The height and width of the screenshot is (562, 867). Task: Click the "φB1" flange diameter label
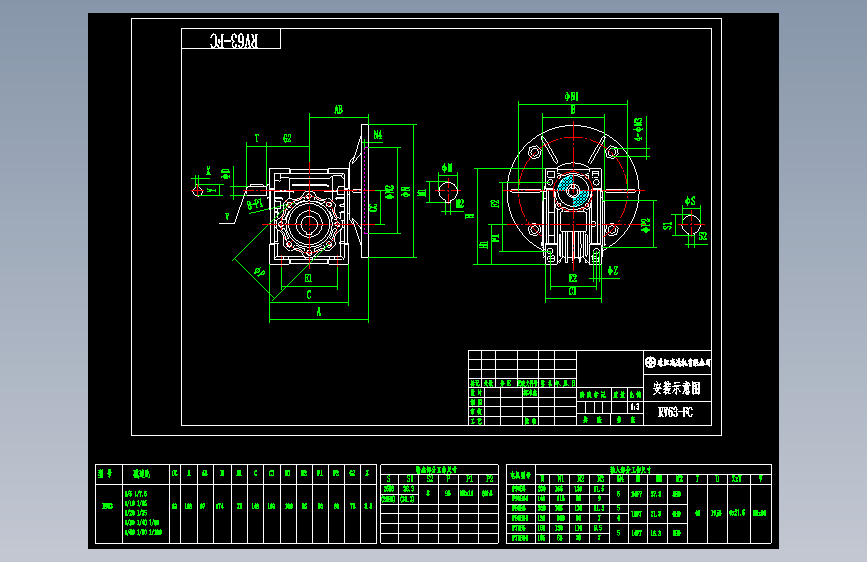(572, 96)
